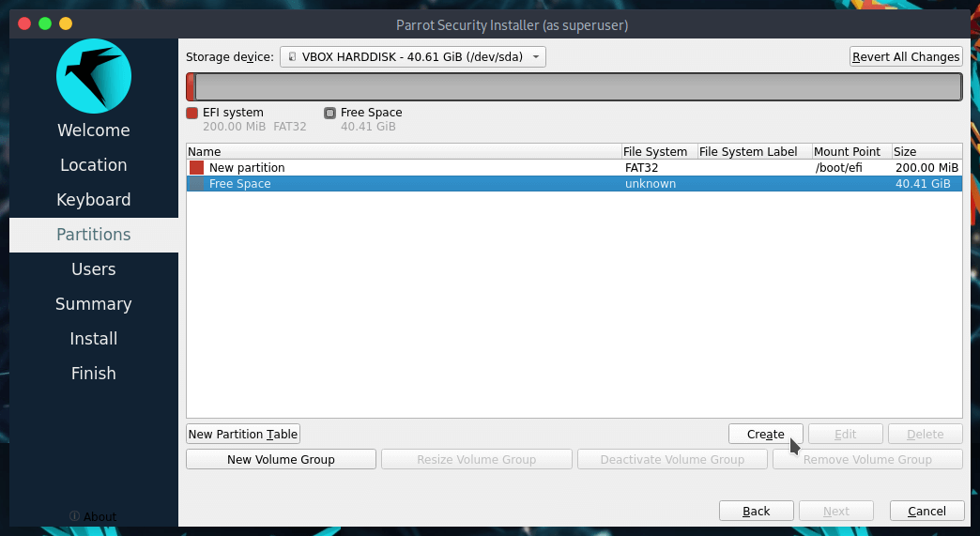Cancel the installer

[926, 511]
